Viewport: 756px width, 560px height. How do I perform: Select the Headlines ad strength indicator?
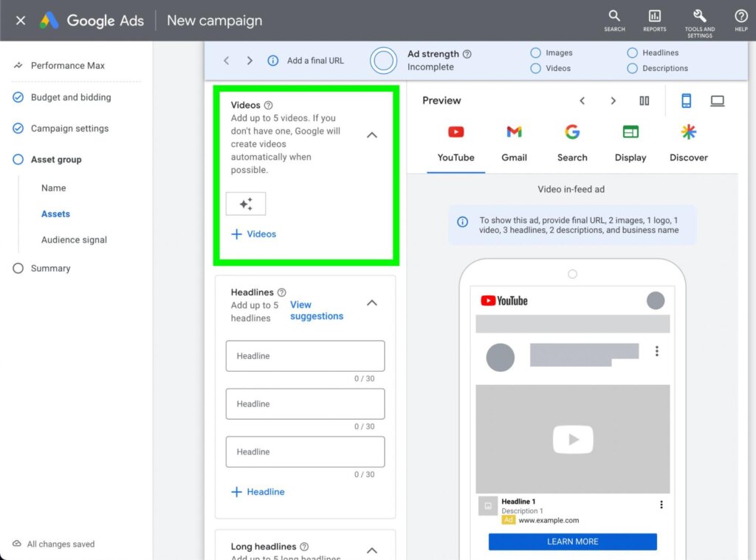632,53
